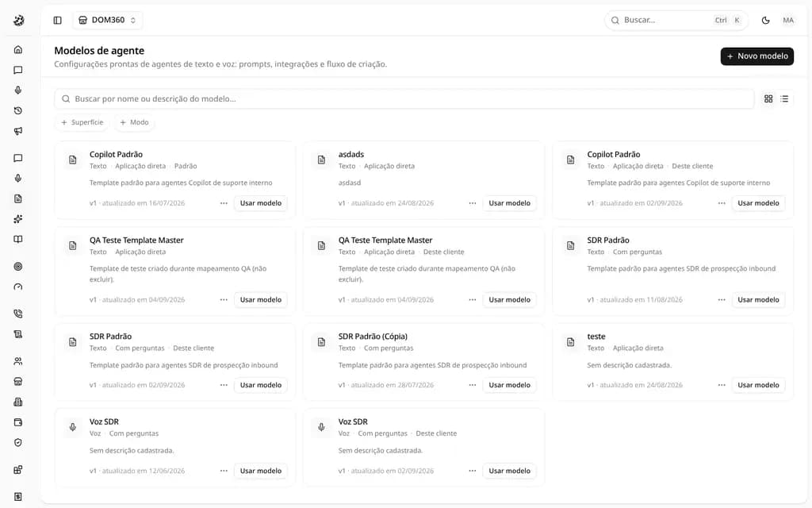Open the home icon in the sidebar

[x=18, y=50]
